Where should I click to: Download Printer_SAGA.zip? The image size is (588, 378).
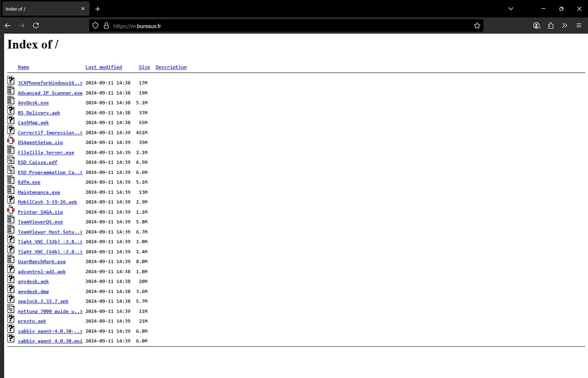point(40,212)
